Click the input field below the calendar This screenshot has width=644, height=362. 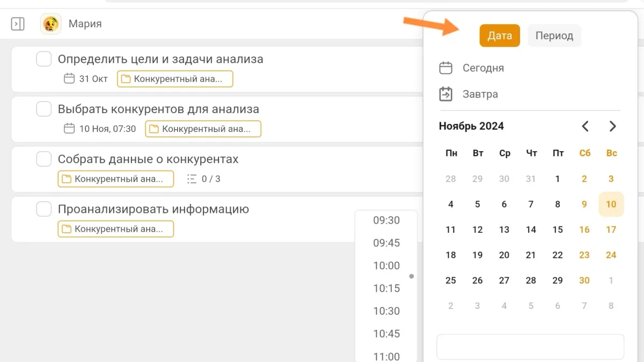click(530, 347)
